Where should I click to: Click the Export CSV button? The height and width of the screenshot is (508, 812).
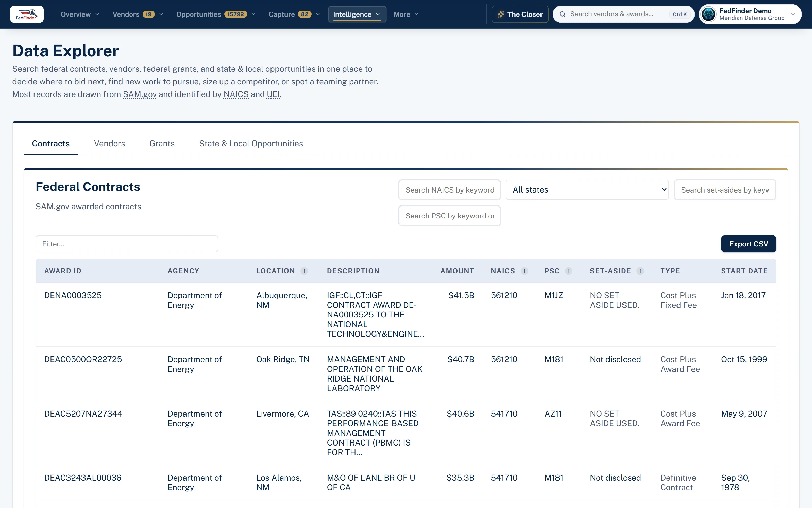[x=749, y=244]
